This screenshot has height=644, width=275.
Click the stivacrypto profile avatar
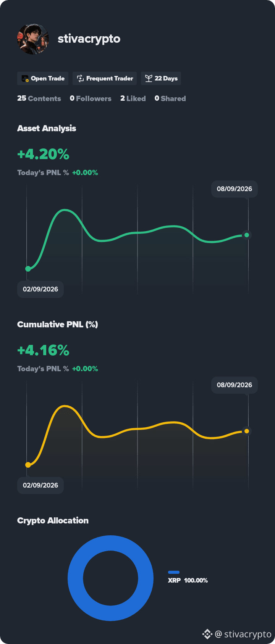[x=33, y=39]
